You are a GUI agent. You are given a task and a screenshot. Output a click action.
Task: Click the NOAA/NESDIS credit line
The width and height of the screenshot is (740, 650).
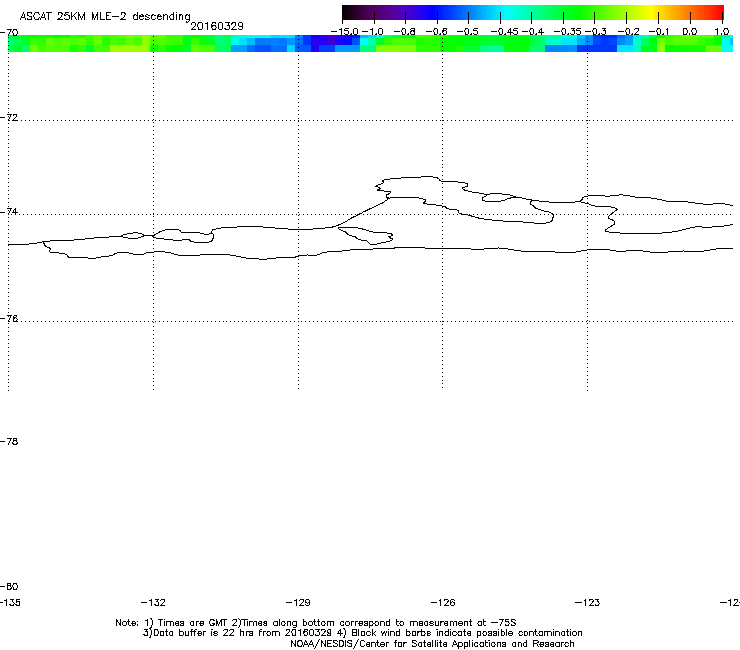click(x=432, y=644)
